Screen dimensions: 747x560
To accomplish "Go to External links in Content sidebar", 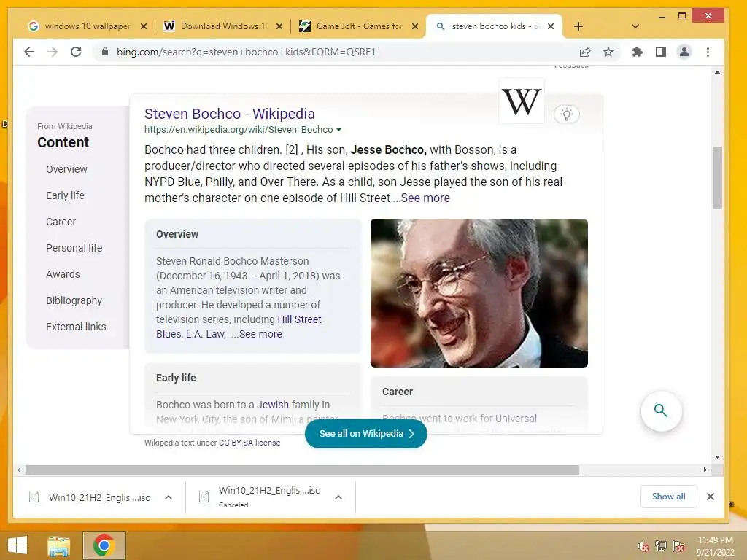I will (76, 327).
